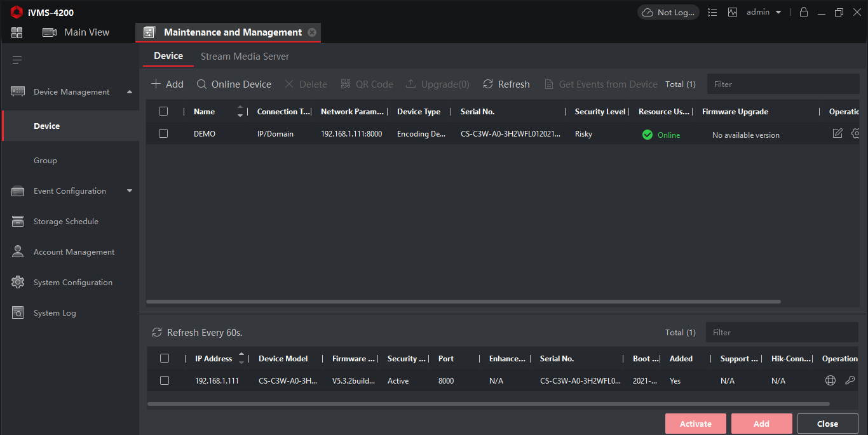Click the Not Logged cloud account button
This screenshot has height=435, width=868.
(x=668, y=12)
